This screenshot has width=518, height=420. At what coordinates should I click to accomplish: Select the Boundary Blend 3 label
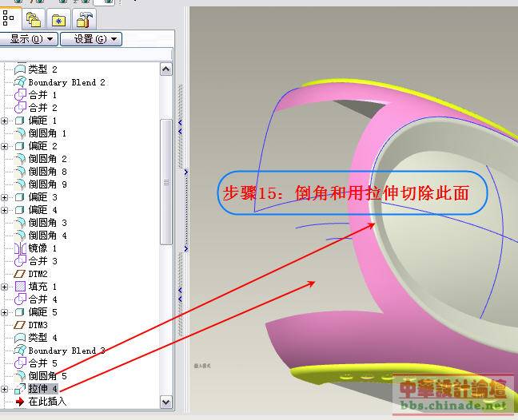pyautogui.click(x=67, y=351)
